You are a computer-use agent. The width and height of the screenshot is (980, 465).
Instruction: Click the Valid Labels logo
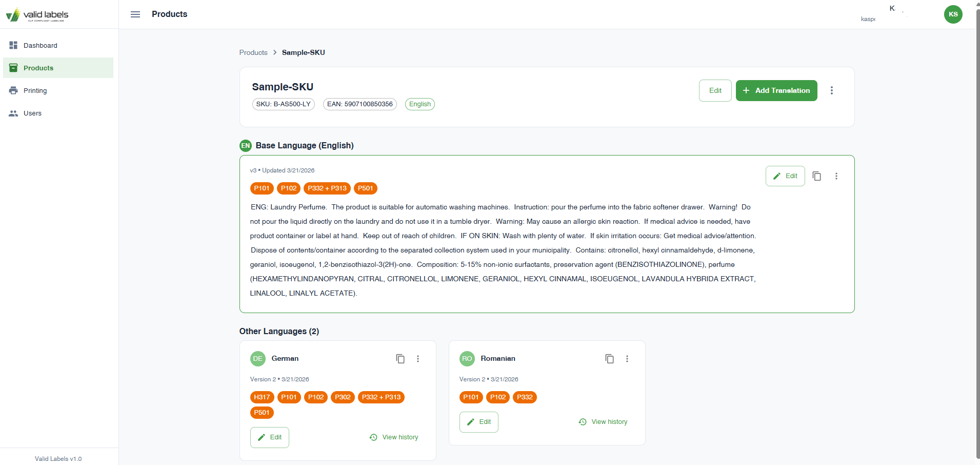pyautogui.click(x=36, y=14)
